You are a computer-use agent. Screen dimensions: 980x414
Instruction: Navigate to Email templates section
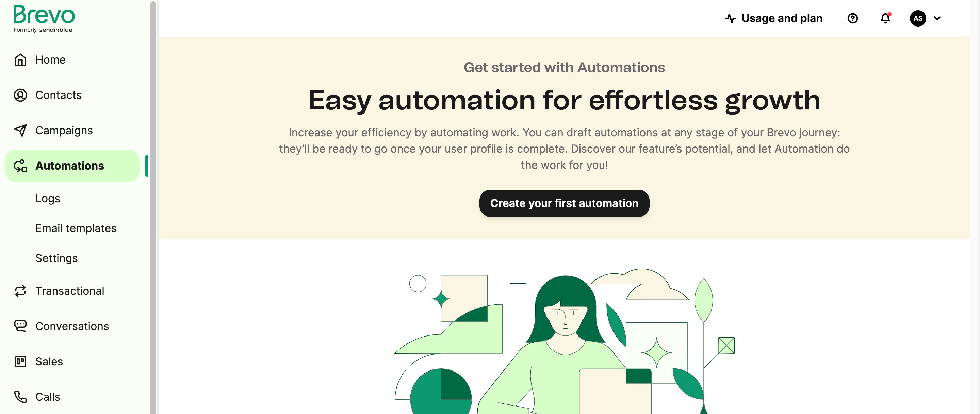76,228
